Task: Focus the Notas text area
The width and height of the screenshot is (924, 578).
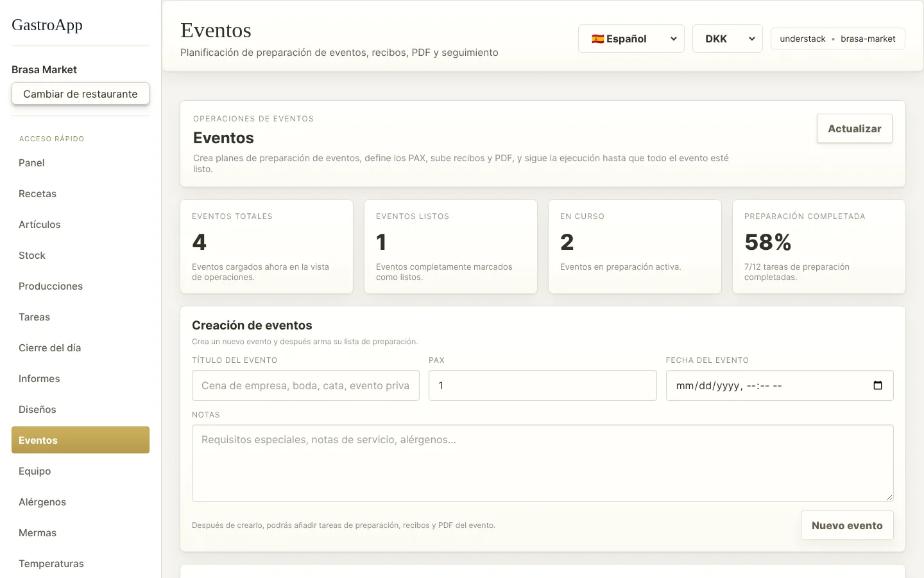Action: pos(543,463)
